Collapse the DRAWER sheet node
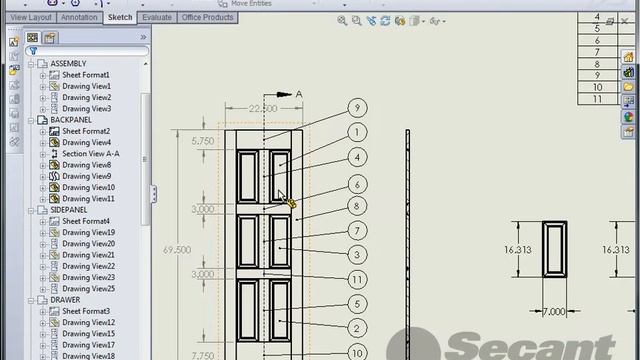Viewport: 640px width, 360px height. 31,300
